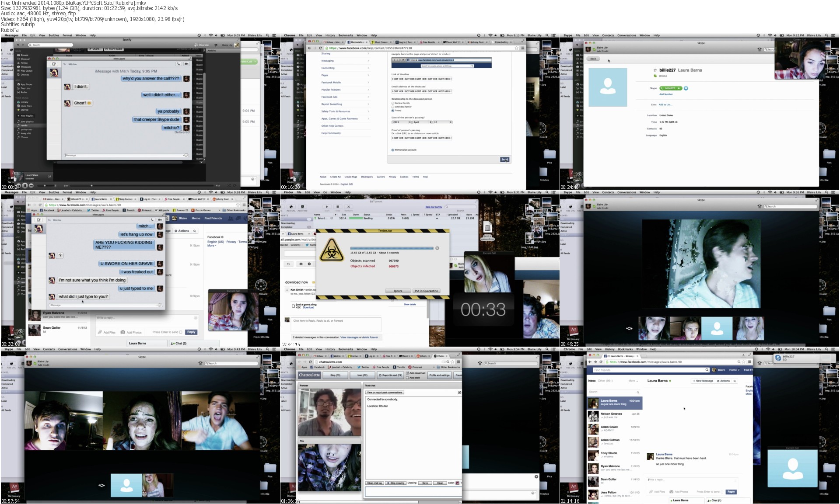Toggle the checkbox in the Text chat header
Screen dimensions: 840x504
coord(459,393)
